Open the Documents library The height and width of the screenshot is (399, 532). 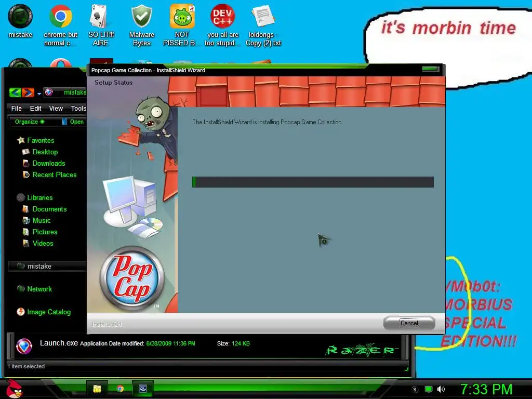coord(49,209)
